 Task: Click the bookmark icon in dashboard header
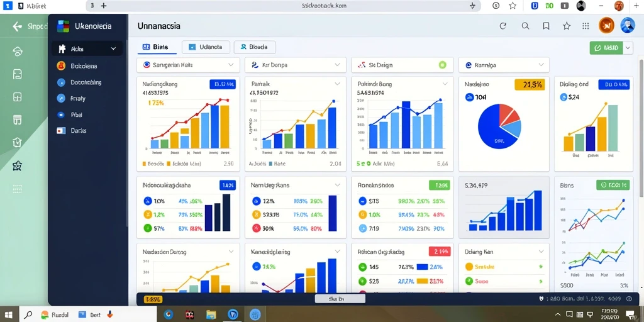[547, 26]
